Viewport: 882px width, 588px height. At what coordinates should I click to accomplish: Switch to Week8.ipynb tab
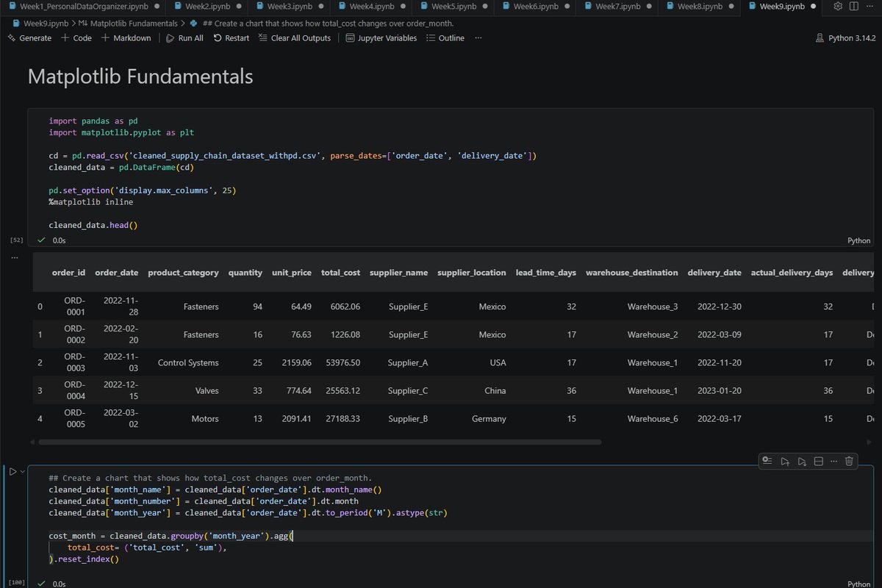click(x=700, y=6)
